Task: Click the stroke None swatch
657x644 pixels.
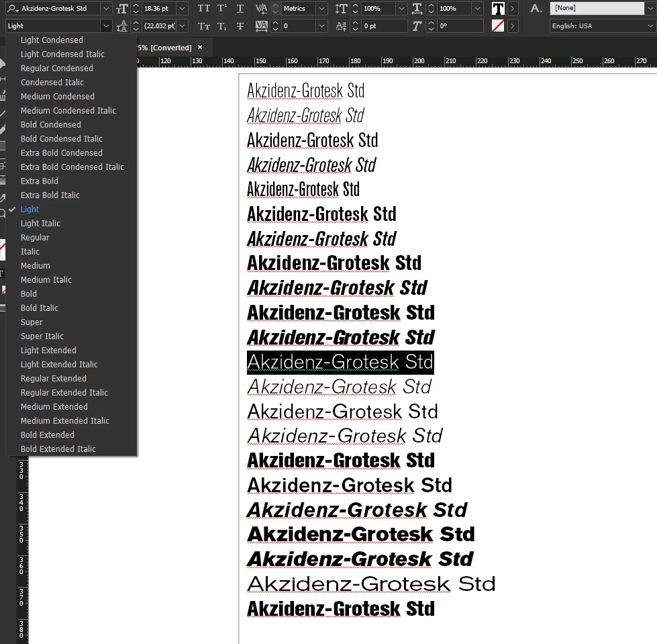Action: point(498,26)
